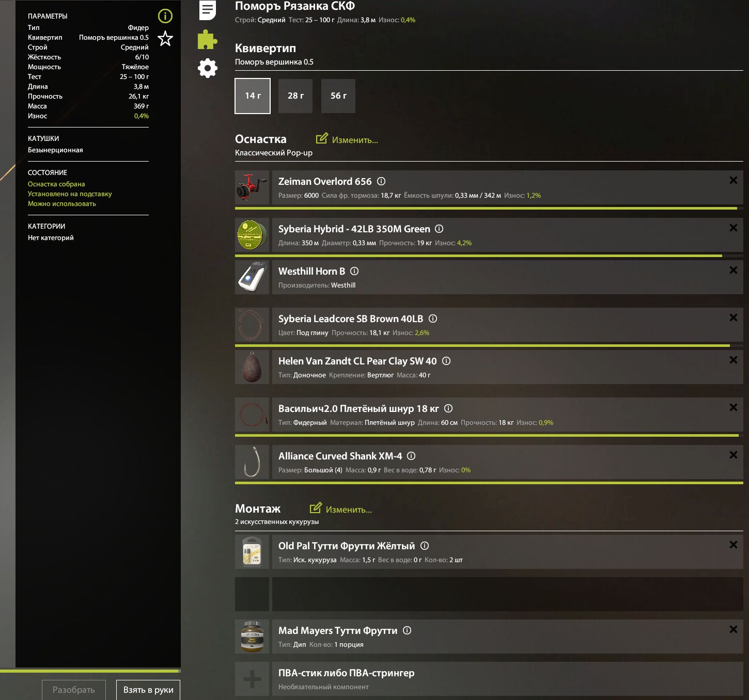The height and width of the screenshot is (700, 749).
Task: Click the Прочность 26,1 кг value
Action: pyautogui.click(x=138, y=96)
